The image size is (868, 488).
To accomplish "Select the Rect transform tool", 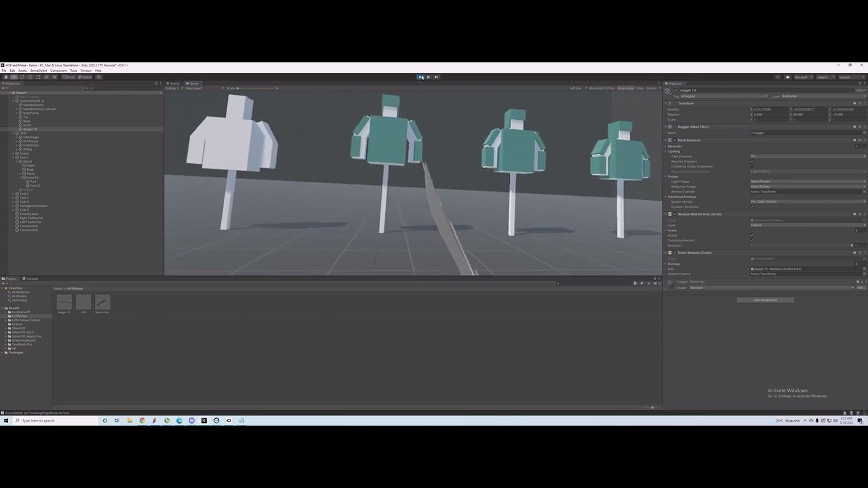I will [38, 77].
